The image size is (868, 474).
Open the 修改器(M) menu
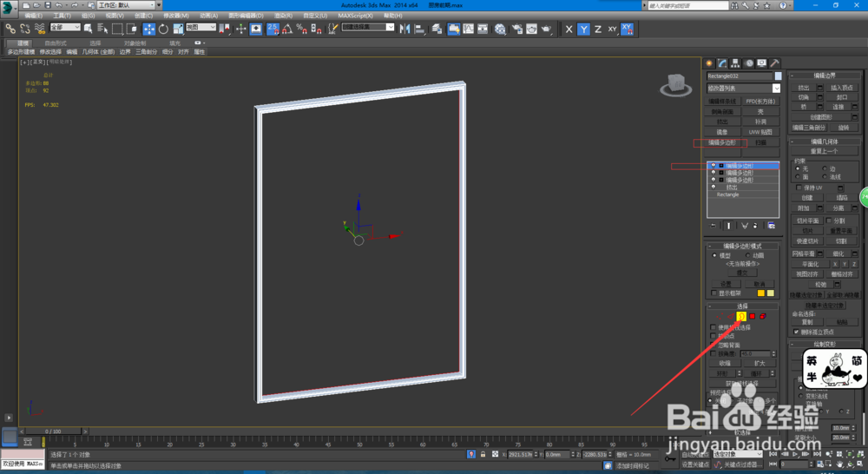(176, 16)
